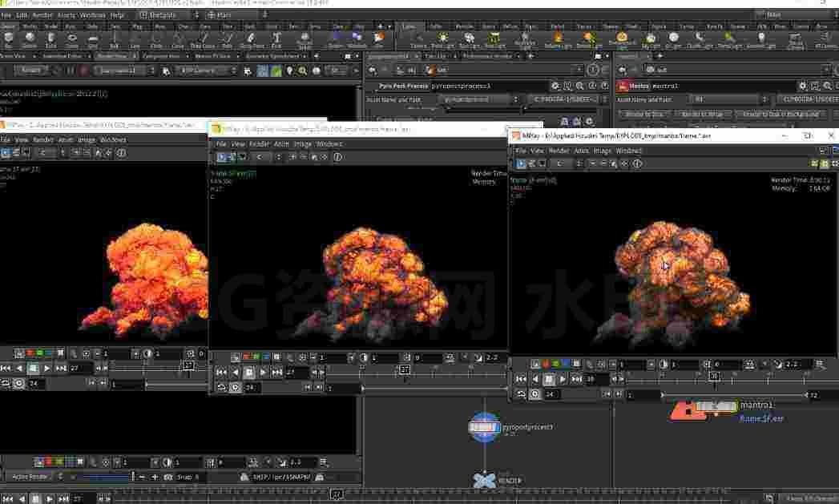Screen dimensions: 839x504
Task: Click the Render button in Render View
Action: 31,70
